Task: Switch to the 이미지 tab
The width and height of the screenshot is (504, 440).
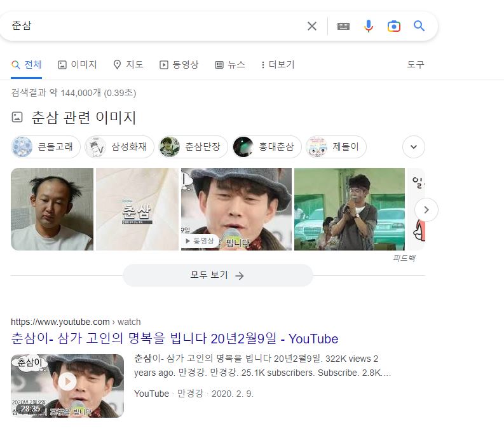Action: click(x=77, y=65)
